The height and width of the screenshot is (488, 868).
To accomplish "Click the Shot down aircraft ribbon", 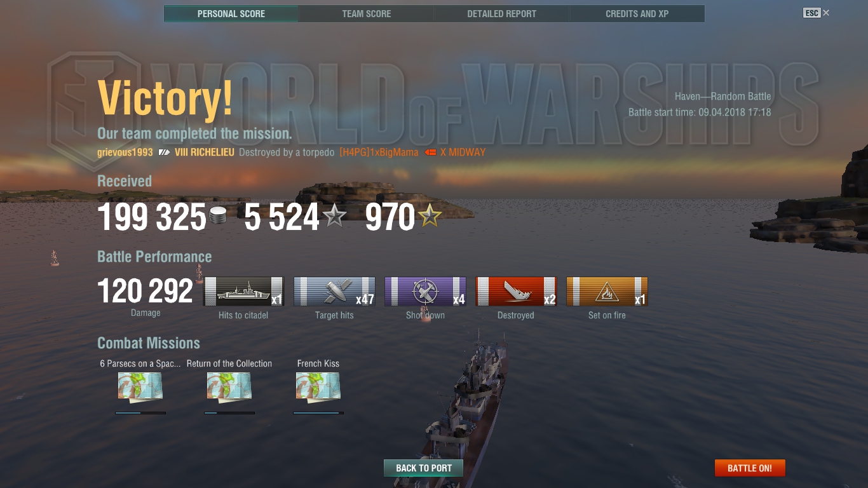I will point(425,292).
